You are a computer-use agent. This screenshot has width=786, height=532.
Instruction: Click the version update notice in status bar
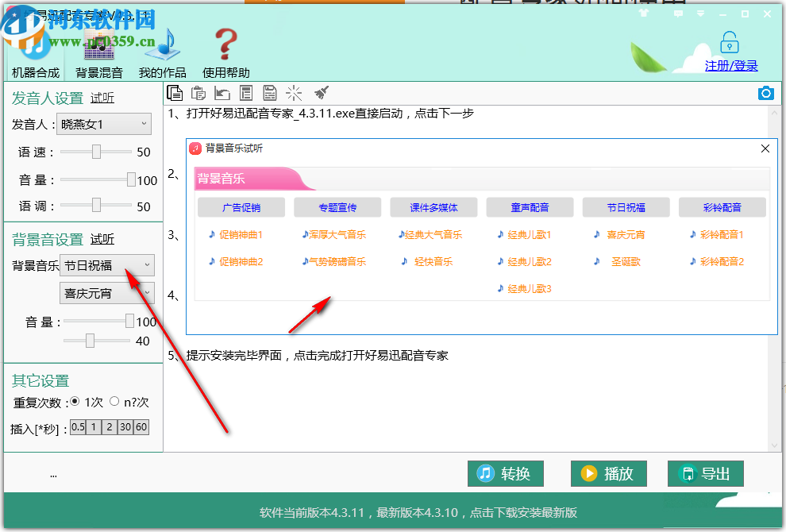pyautogui.click(x=418, y=512)
